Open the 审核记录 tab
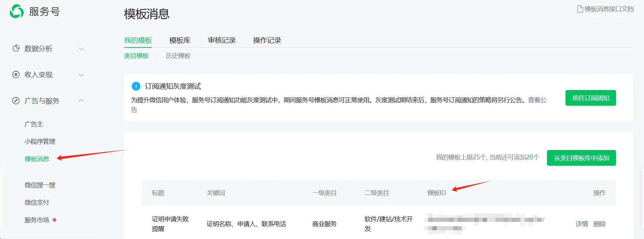The width and height of the screenshot is (644, 239). (222, 40)
